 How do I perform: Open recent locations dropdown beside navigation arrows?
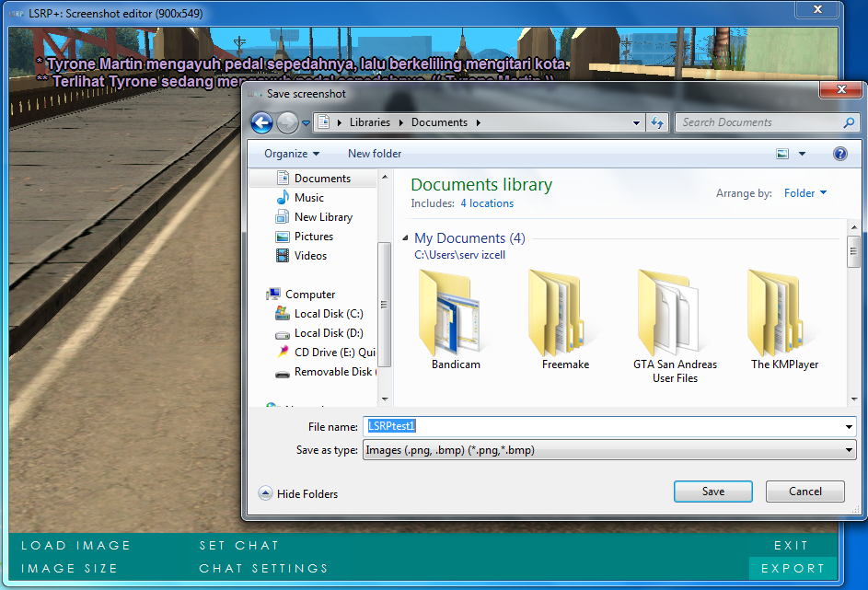(x=306, y=122)
